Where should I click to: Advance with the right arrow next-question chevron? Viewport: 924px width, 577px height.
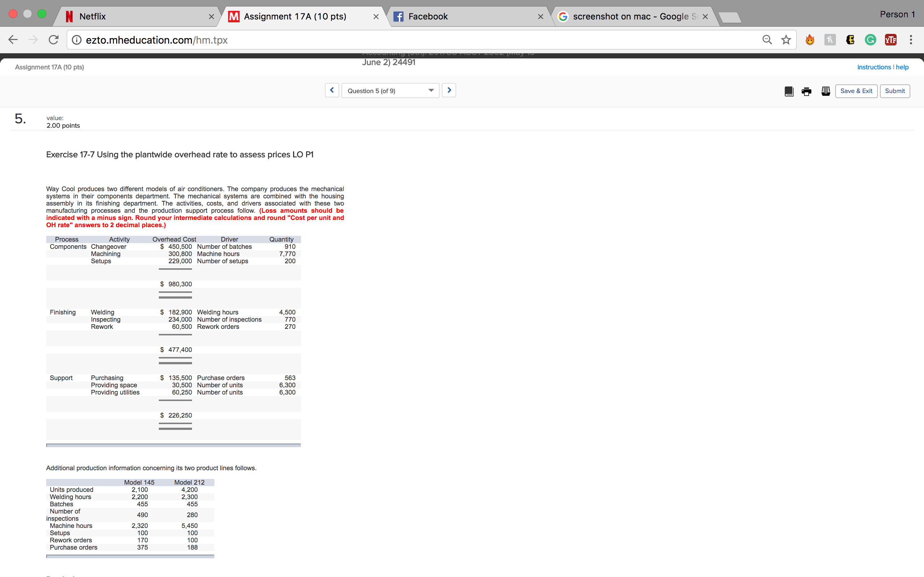[x=449, y=90]
